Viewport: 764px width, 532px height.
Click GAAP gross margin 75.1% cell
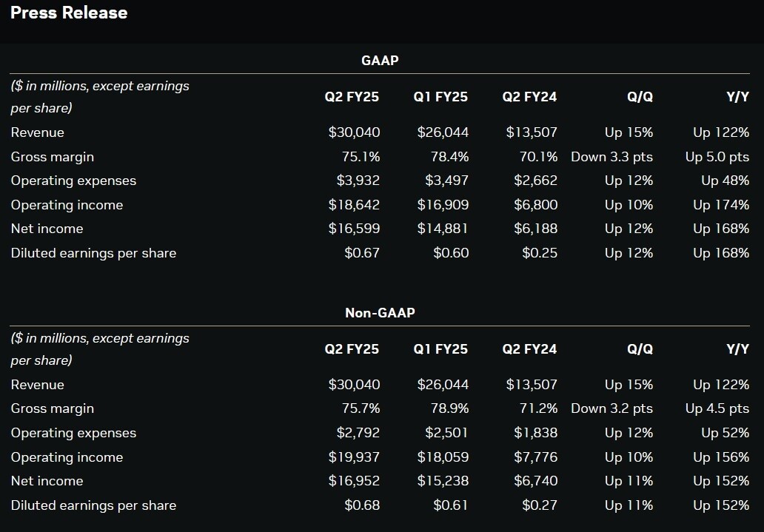[362, 157]
